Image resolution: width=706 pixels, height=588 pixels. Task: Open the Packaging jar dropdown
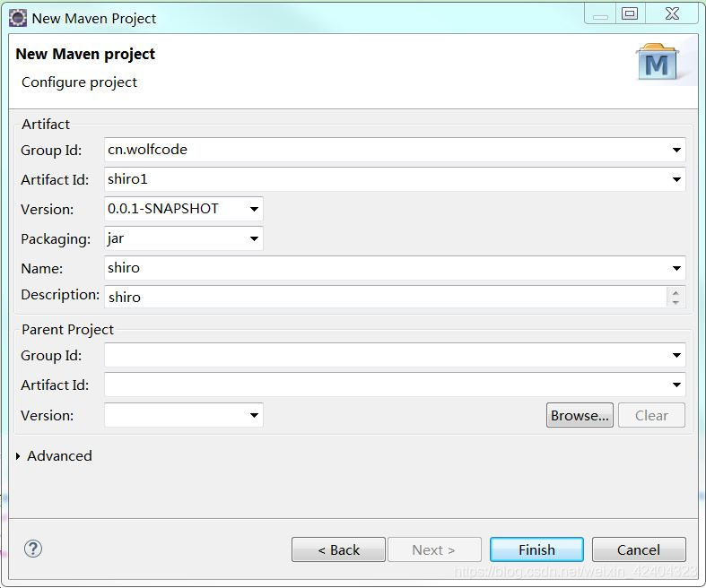(254, 239)
